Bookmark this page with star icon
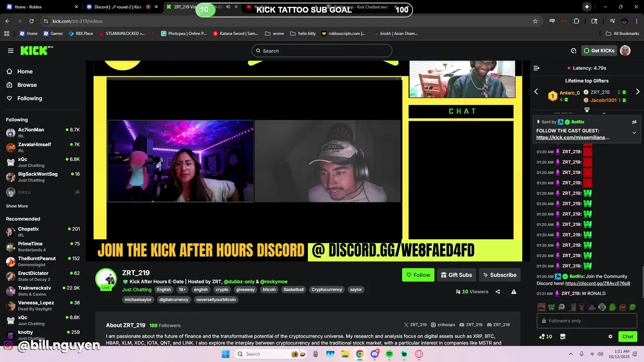The width and height of the screenshot is (644, 362). (x=535, y=21)
